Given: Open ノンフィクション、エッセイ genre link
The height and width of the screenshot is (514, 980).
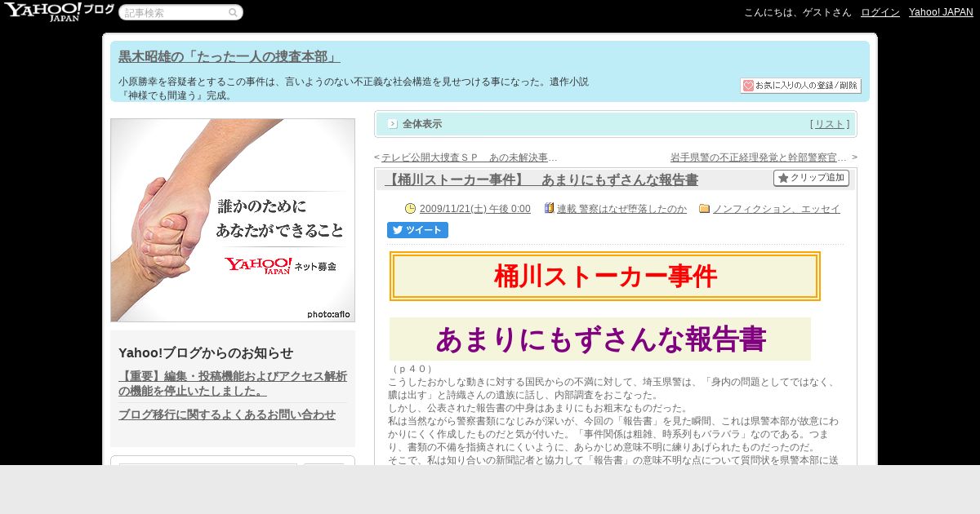Looking at the screenshot, I should [777, 209].
